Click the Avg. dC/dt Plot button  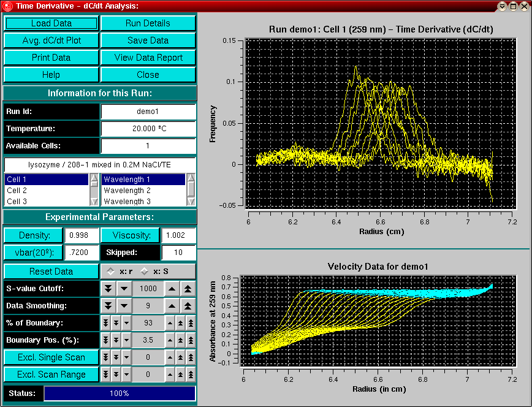[51, 40]
